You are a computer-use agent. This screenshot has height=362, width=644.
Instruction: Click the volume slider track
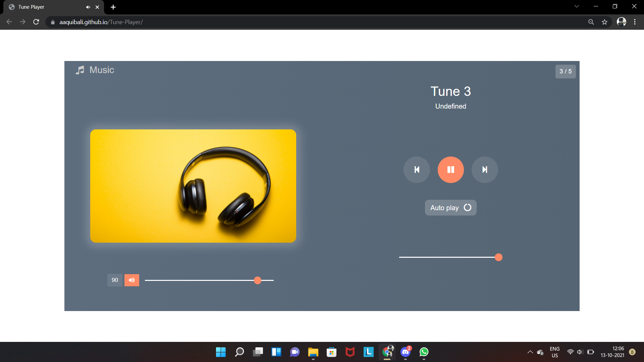201,280
